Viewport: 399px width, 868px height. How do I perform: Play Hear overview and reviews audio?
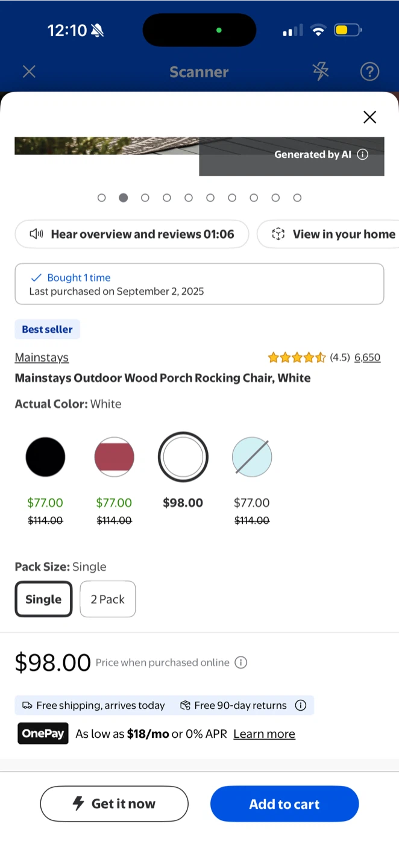(132, 234)
